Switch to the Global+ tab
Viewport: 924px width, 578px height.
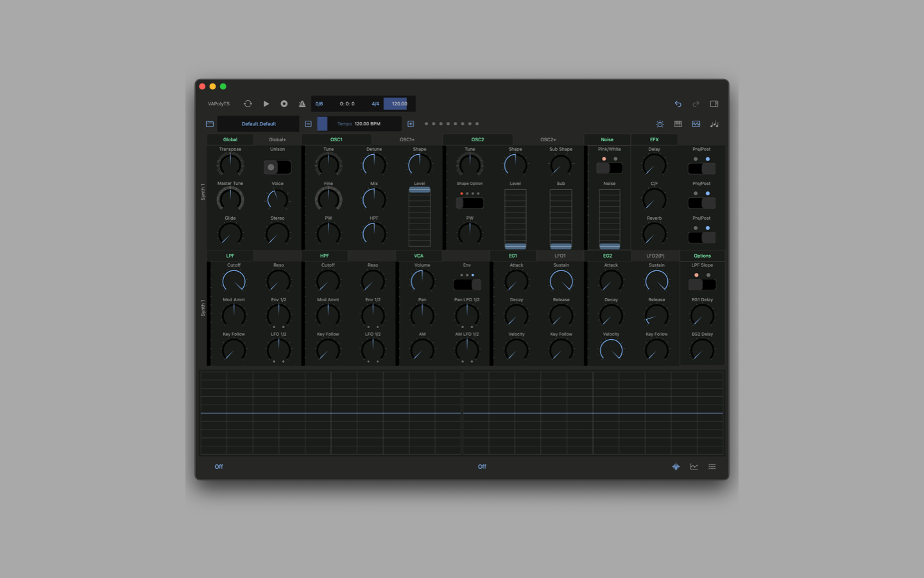tap(277, 139)
